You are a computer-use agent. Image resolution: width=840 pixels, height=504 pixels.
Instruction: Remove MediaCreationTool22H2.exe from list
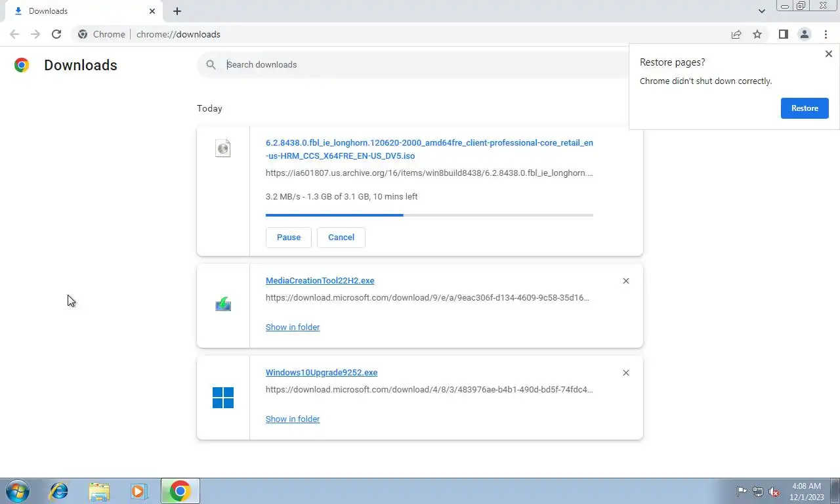point(625,281)
